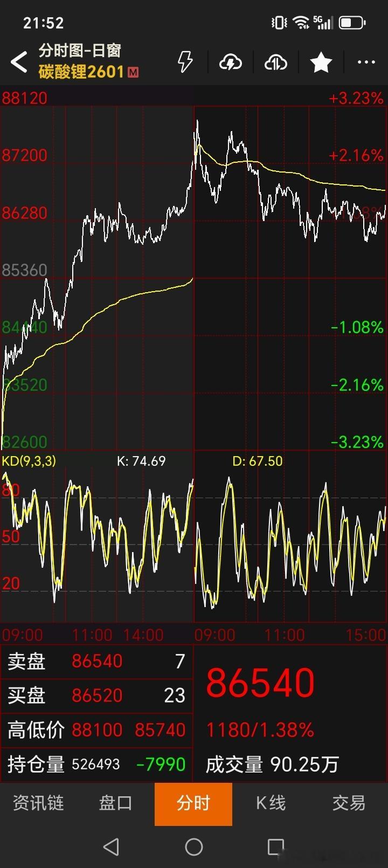This screenshot has height=868, width=388.
Task: Tap the -3.23% percentage label
Action: [357, 442]
